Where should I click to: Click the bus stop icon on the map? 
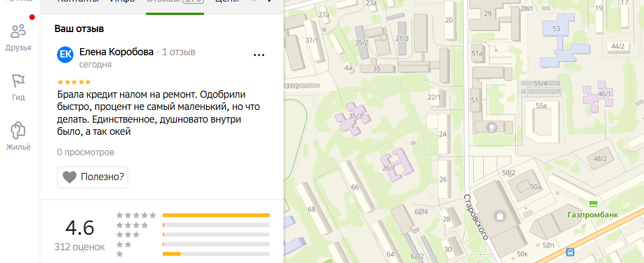pos(570,253)
